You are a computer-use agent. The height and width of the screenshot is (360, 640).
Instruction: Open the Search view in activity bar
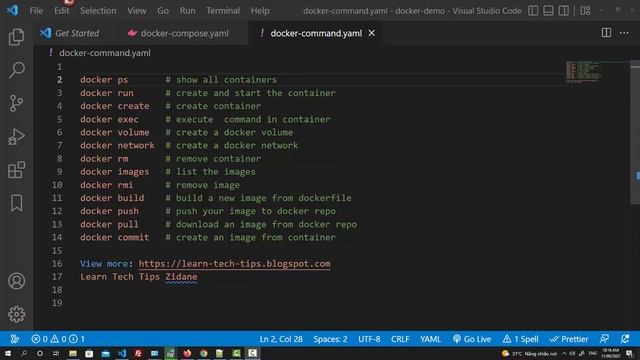16,70
